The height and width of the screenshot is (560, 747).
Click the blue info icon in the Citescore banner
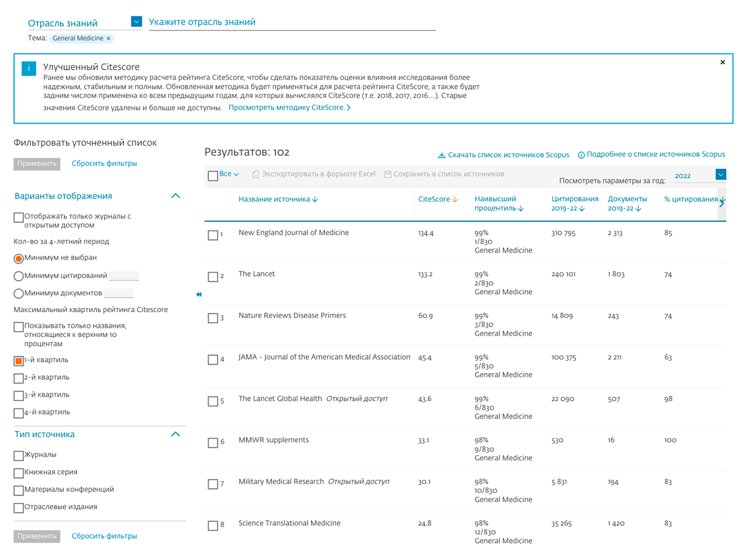(x=29, y=68)
